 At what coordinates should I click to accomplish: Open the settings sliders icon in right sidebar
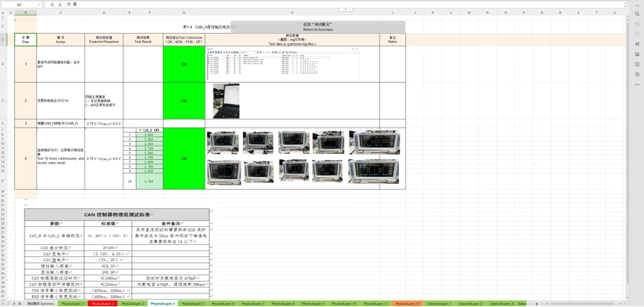tap(637, 24)
